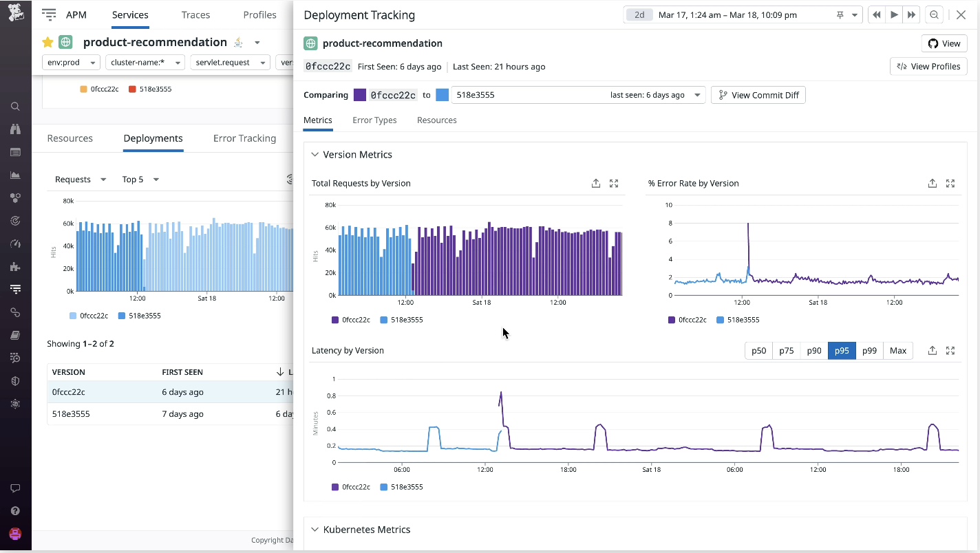Fullscreen the % Error Rate by Version graph

click(950, 183)
